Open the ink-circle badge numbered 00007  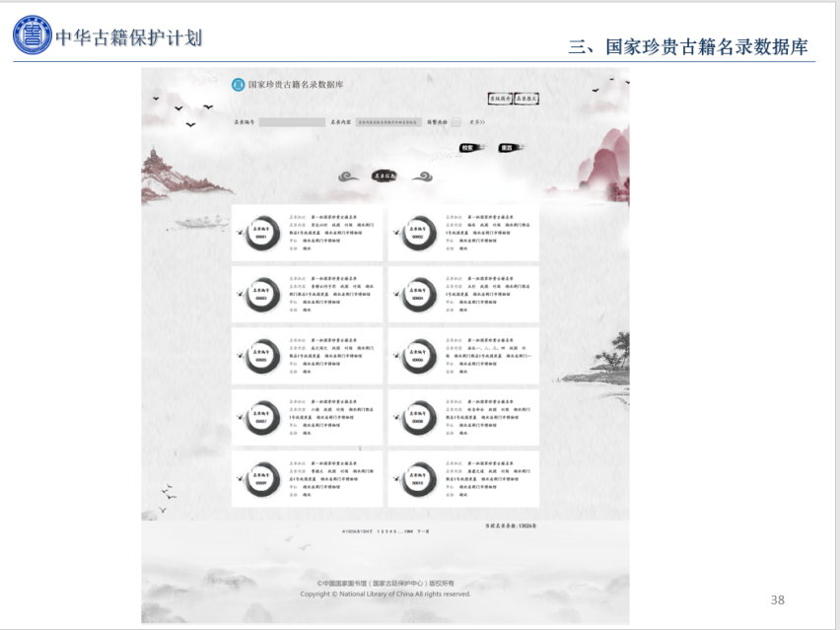tap(261, 417)
